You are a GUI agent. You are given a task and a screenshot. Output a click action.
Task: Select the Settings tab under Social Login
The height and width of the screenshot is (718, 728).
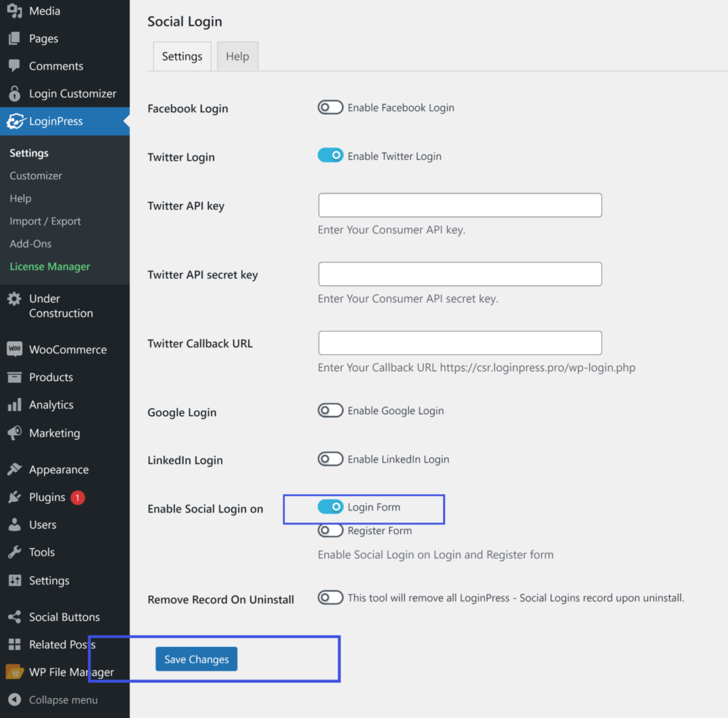pos(182,56)
